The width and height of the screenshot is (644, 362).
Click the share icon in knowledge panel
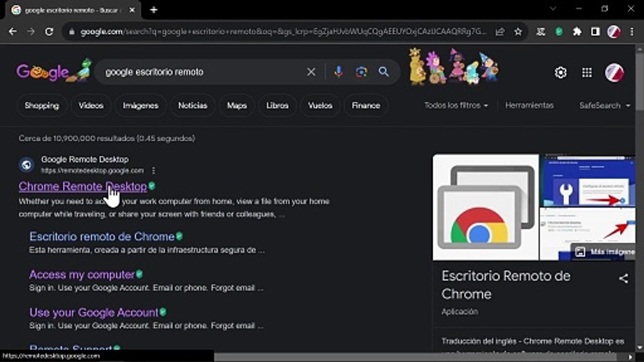(623, 278)
